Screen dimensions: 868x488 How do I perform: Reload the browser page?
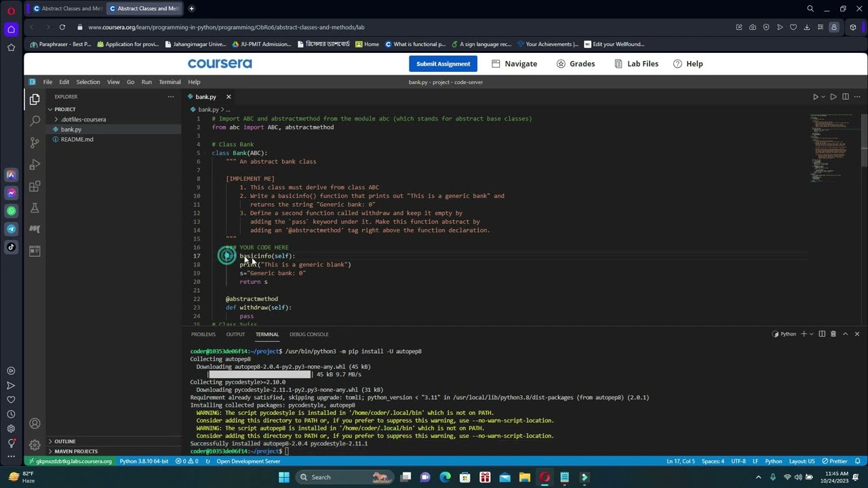point(62,27)
